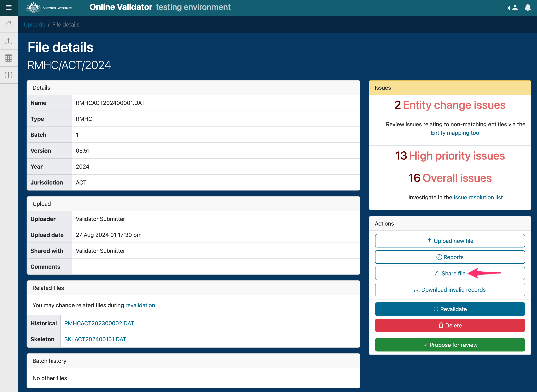
Task: Open the upload icon in sidebar
Action: pos(9,41)
